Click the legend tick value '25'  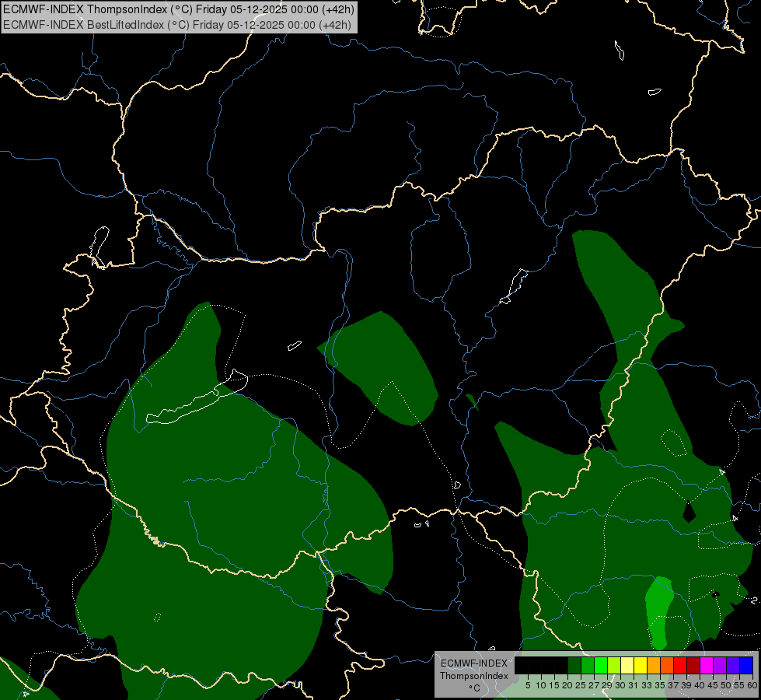[581, 685]
